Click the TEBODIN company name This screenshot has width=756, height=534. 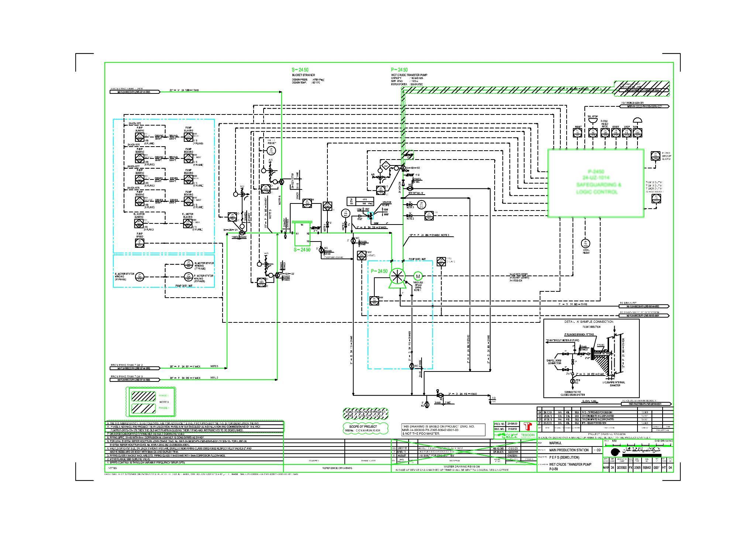click(x=528, y=435)
